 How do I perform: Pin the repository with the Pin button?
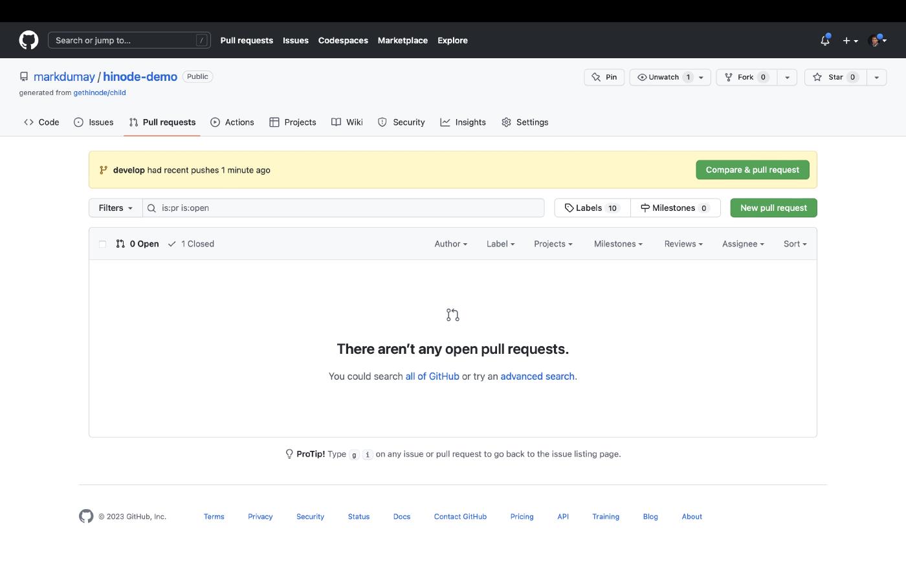pyautogui.click(x=604, y=77)
